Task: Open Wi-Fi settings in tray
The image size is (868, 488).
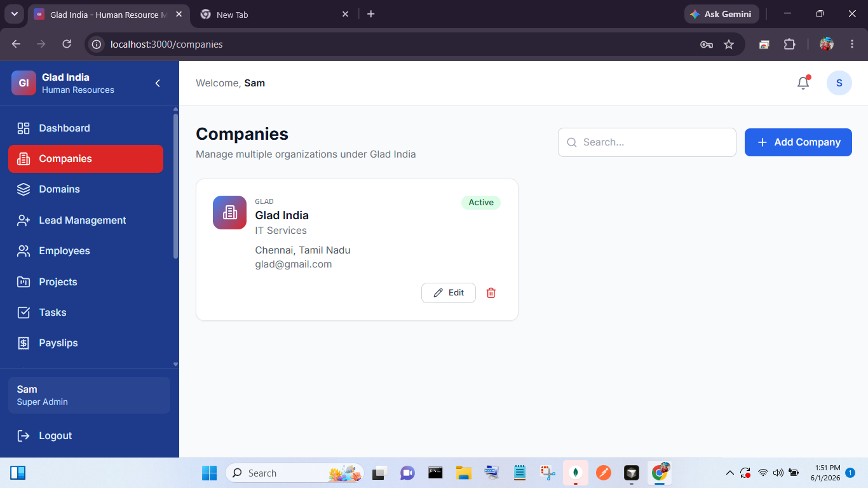Action: [x=763, y=473]
